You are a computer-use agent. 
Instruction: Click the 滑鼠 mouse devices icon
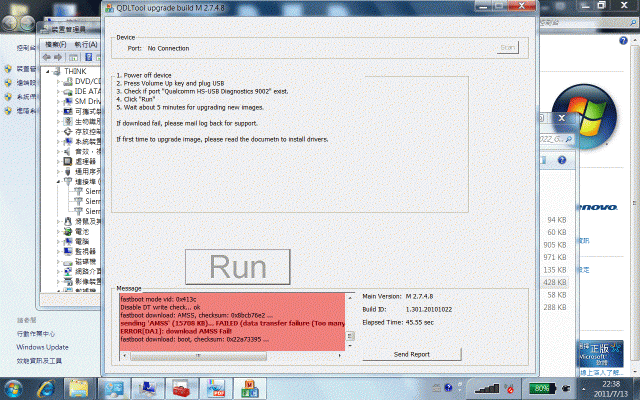[68, 221]
